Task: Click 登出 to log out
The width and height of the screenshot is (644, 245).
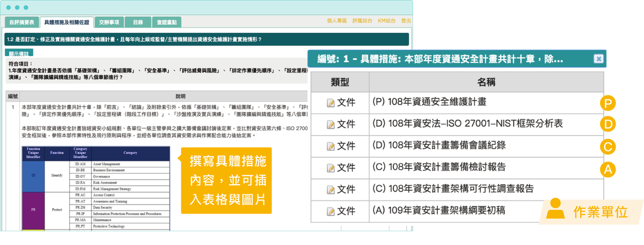Action: point(406,20)
